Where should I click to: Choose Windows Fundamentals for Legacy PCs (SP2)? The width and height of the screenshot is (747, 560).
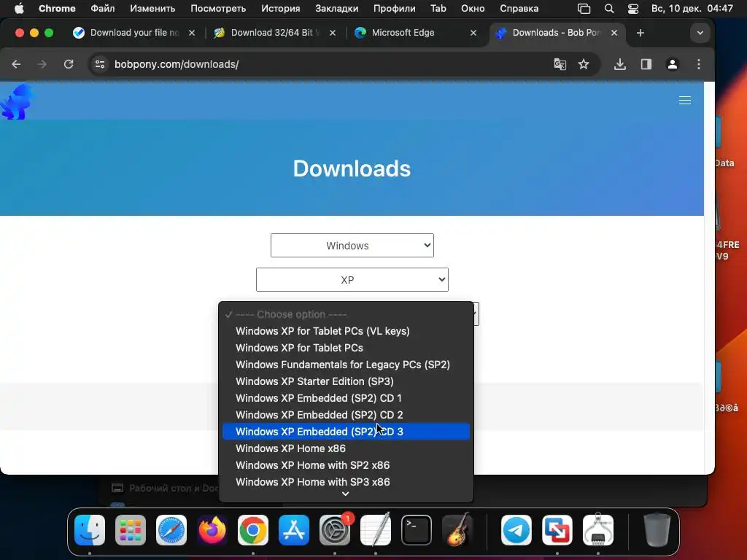pos(346,365)
